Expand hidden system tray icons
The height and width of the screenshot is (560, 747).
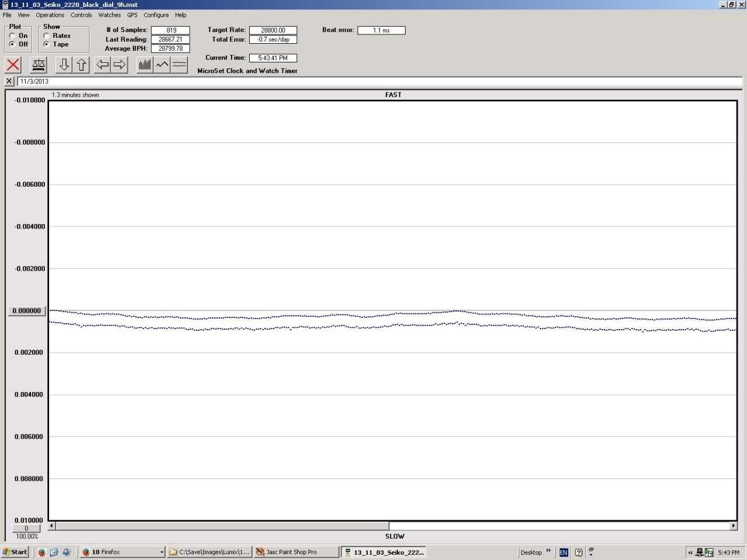[x=690, y=552]
